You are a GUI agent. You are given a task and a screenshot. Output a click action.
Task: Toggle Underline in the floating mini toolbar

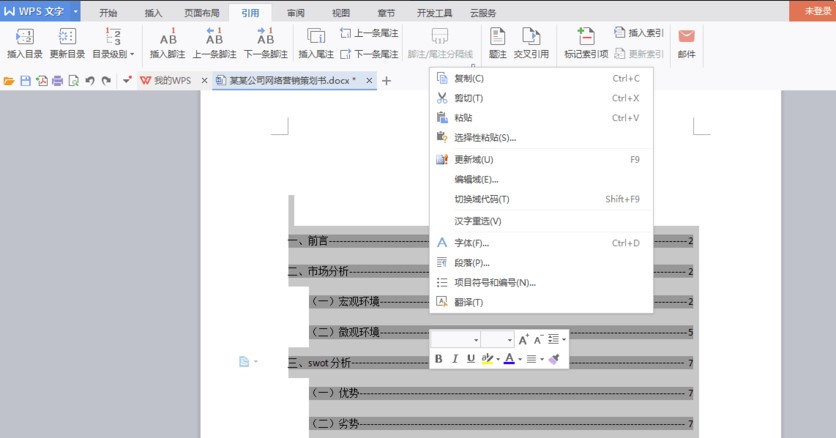pos(470,359)
